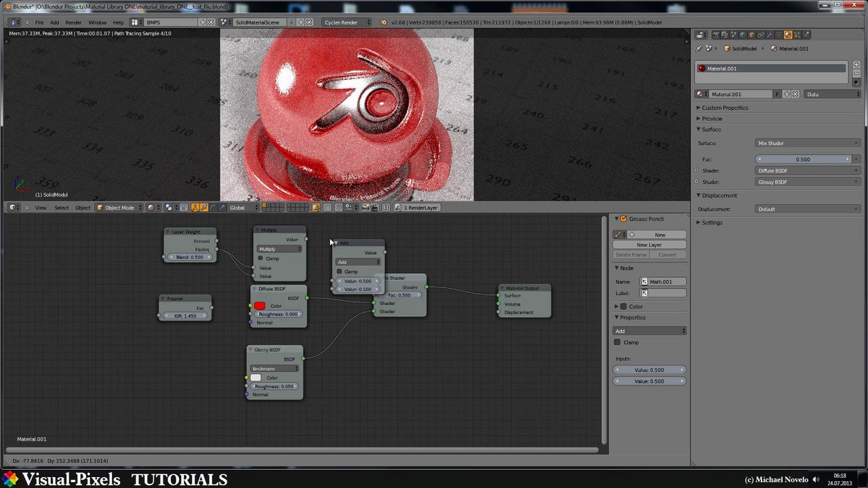The image size is (868, 488).
Task: Click the node Name field Math.001
Action: click(x=663, y=281)
